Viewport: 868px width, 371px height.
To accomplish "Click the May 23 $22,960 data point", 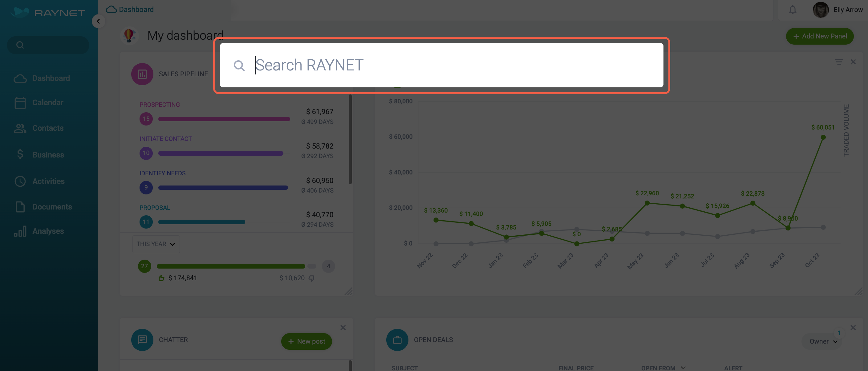I will click(647, 203).
